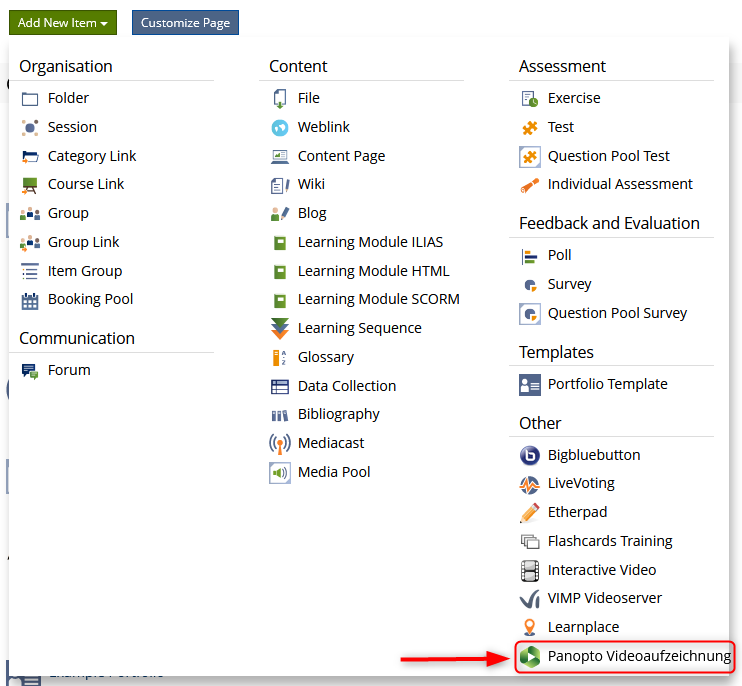Click the Mediacast antenna icon
The width and height of the screenshot is (742, 686).
[x=280, y=444]
